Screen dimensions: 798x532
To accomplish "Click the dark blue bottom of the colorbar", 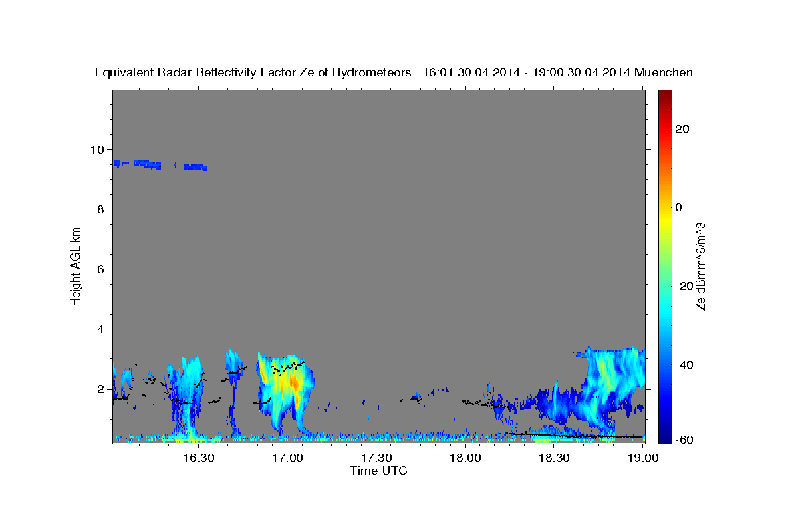I will click(664, 438).
